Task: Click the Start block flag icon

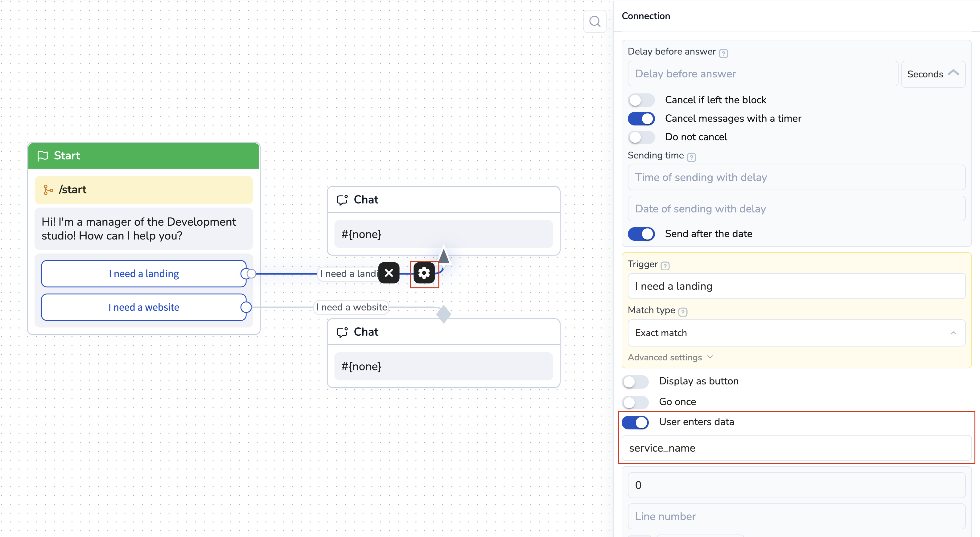Action: click(x=43, y=156)
